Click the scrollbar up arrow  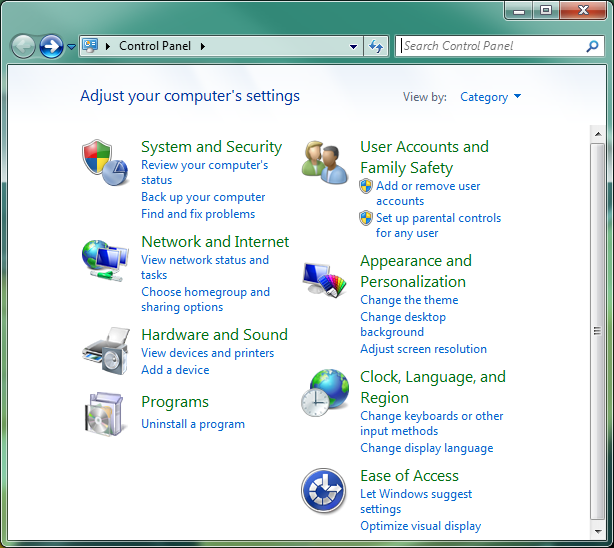pyautogui.click(x=598, y=134)
